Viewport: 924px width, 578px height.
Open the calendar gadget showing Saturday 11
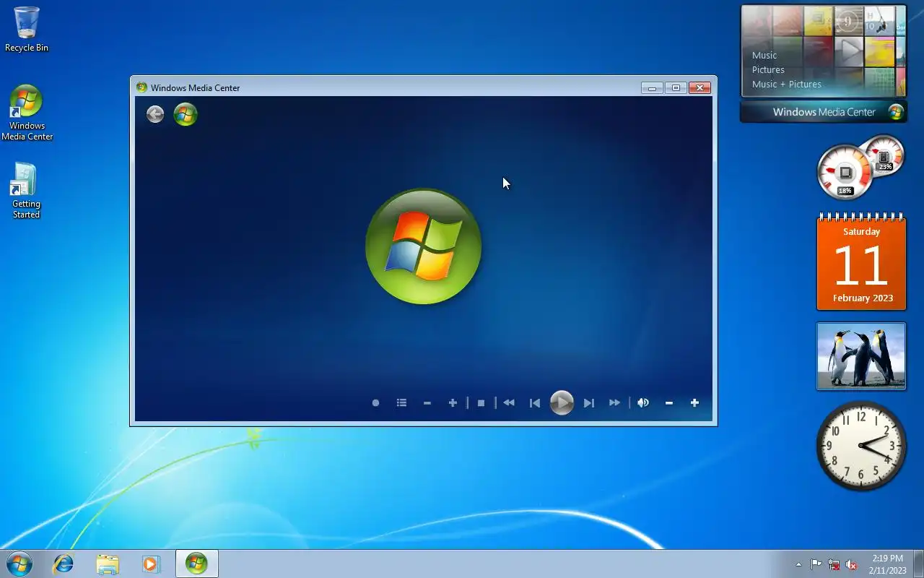861,262
